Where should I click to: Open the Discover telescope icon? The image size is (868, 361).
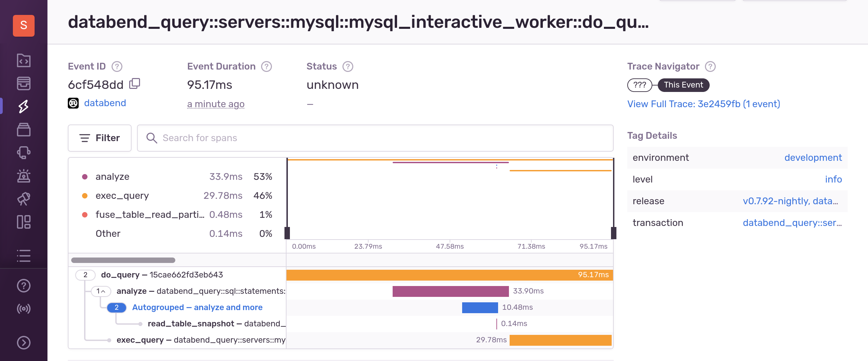pos(23,199)
